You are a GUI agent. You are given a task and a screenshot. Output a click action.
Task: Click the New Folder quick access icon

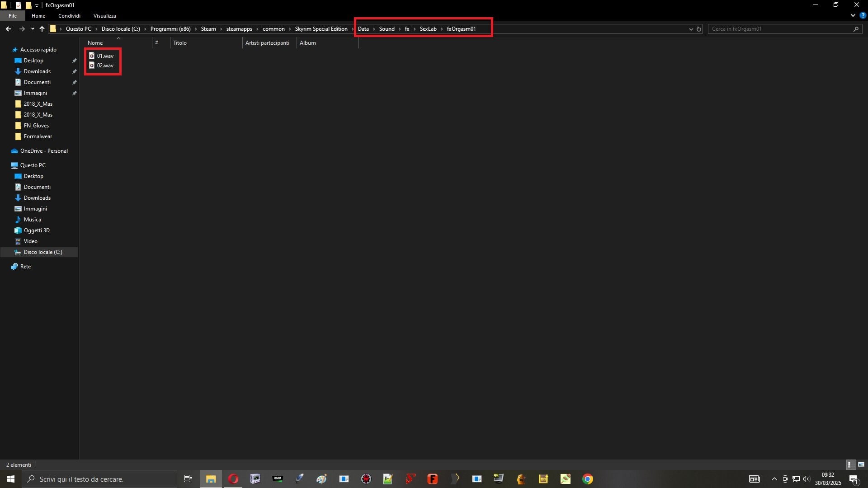(x=28, y=5)
